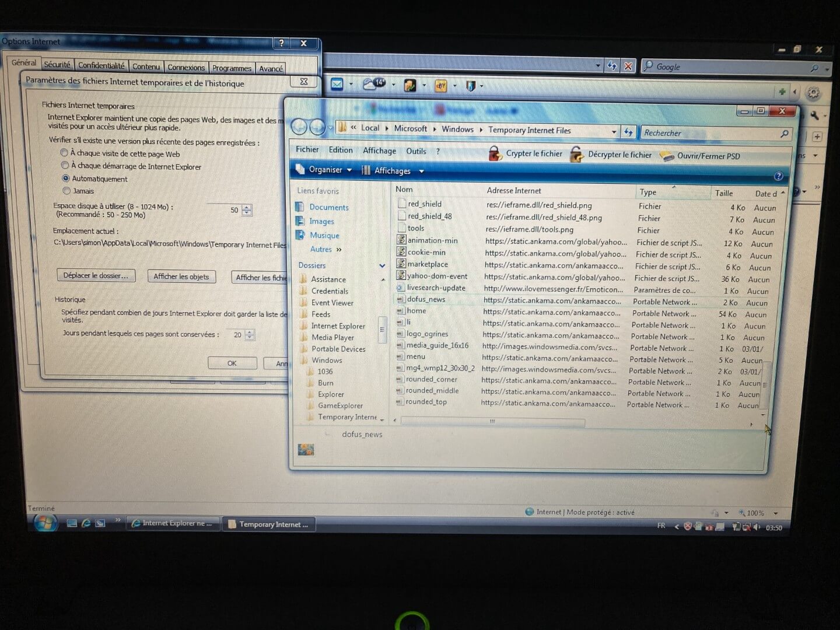The width and height of the screenshot is (840, 630).
Task: Expand the Affichages dropdown arrow
Action: [x=421, y=171]
